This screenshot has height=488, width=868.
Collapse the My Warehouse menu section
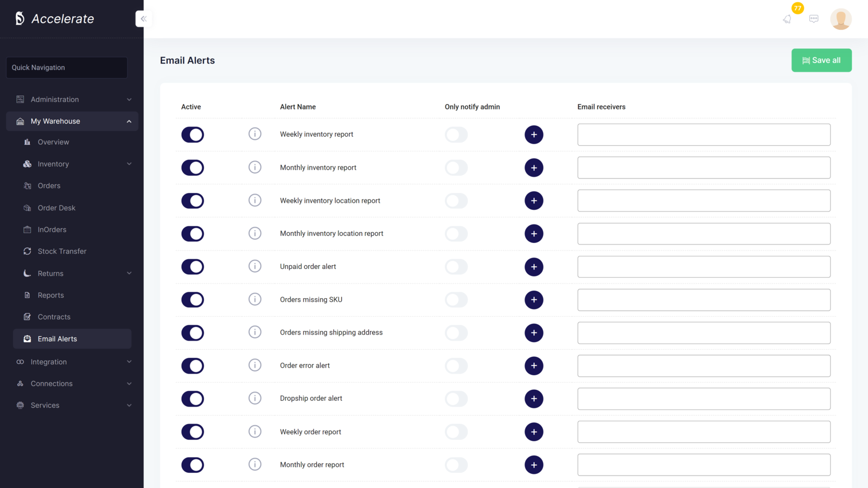[x=129, y=121]
